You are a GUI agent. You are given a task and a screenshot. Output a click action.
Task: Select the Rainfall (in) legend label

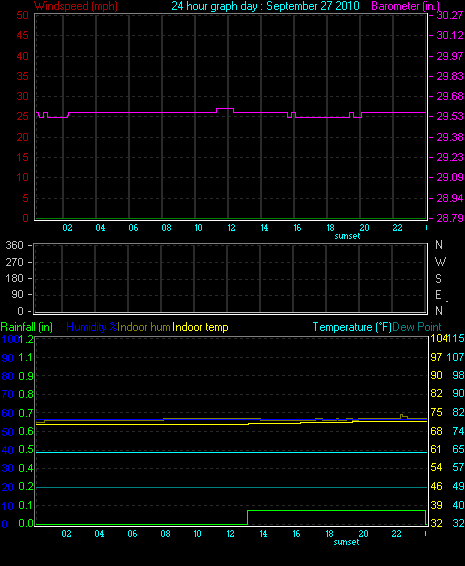click(27, 327)
